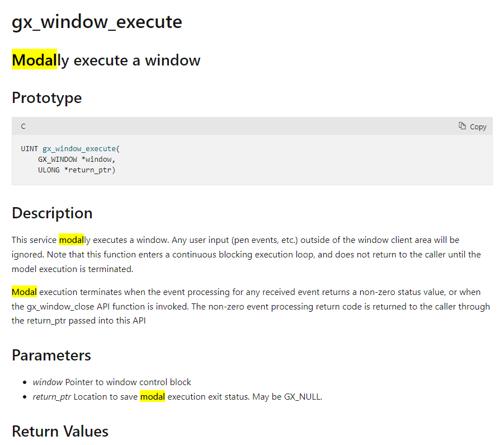Click highlighted 'modal' in return_ptr bullet

(153, 396)
